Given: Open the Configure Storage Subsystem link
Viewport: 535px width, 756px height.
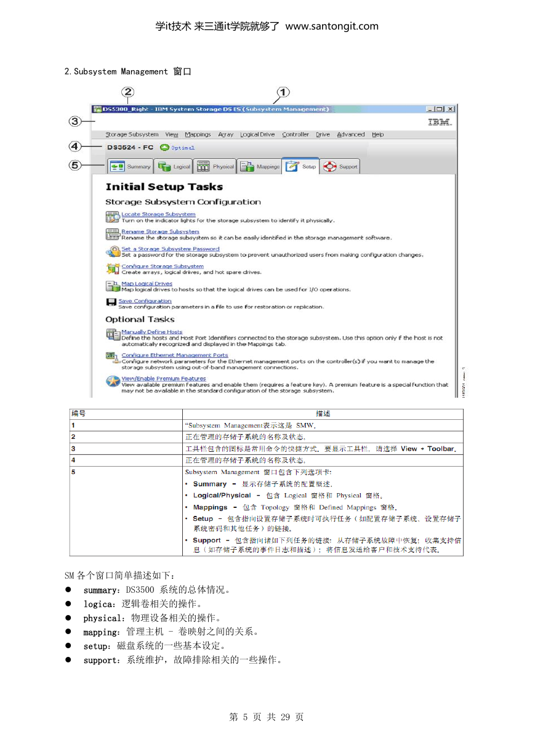Looking at the screenshot, I should tap(163, 266).
